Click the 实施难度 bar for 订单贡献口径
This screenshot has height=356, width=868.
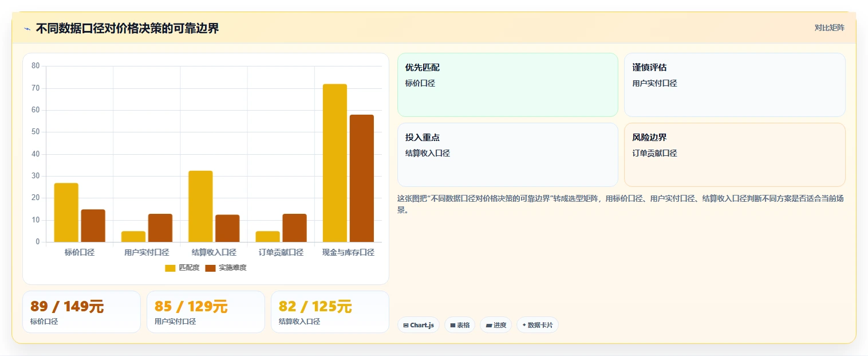[x=294, y=228]
